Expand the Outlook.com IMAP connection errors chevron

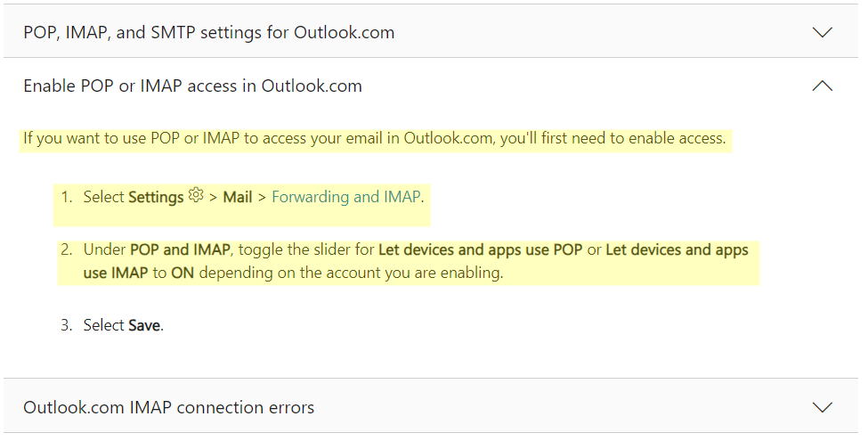[x=822, y=408]
